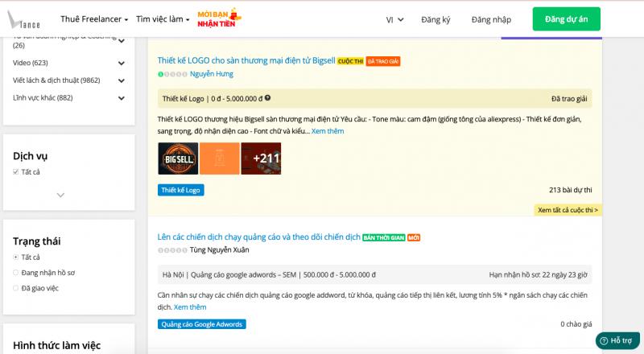Image resolution: width=644 pixels, height=354 pixels.
Task: Click the Thiết kế Logo tag
Action: [180, 190]
